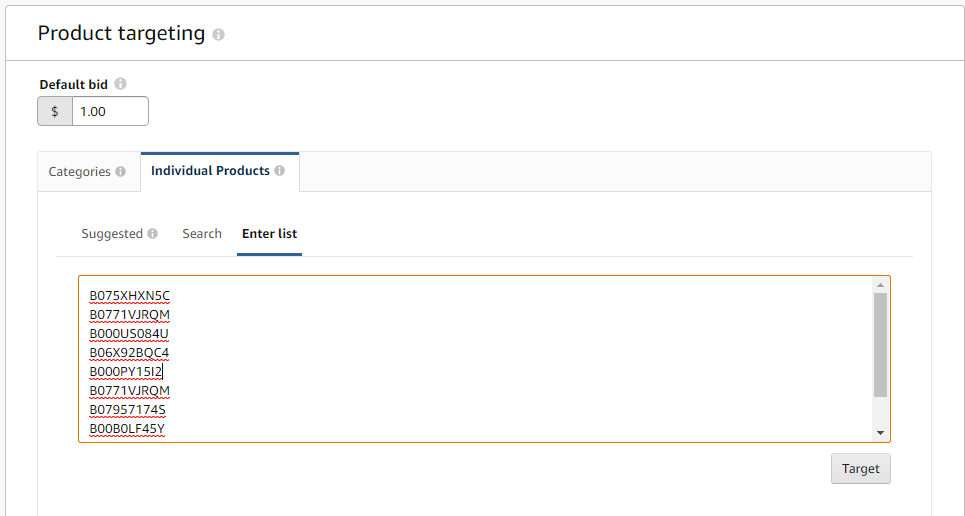Click info icon next to Default bid
This screenshot has width=965, height=516.
[x=121, y=84]
